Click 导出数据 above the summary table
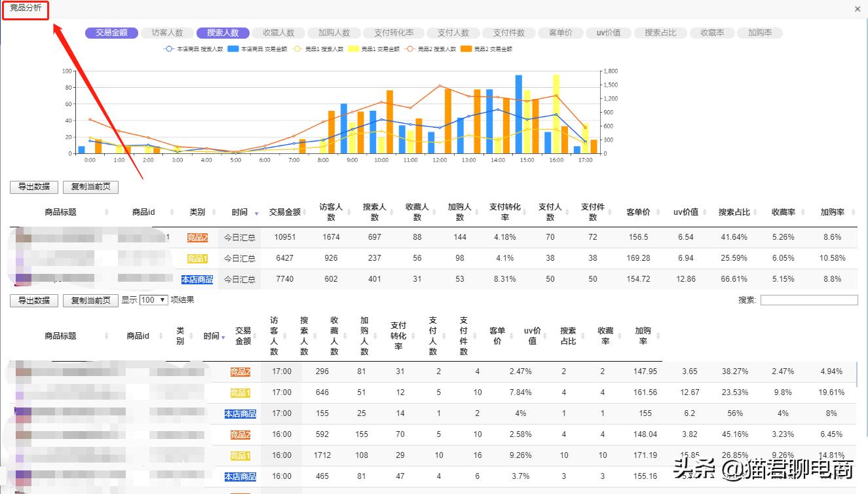The height and width of the screenshot is (494, 868). 33,187
